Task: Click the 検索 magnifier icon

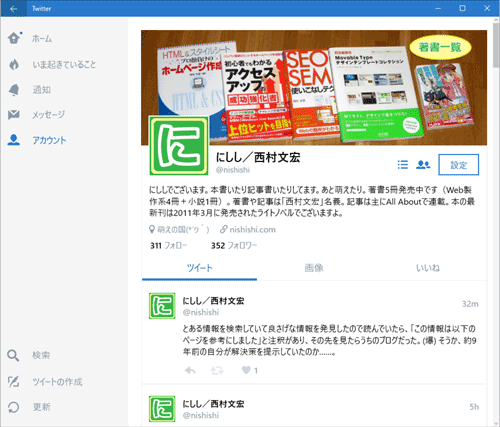Action: [13, 355]
